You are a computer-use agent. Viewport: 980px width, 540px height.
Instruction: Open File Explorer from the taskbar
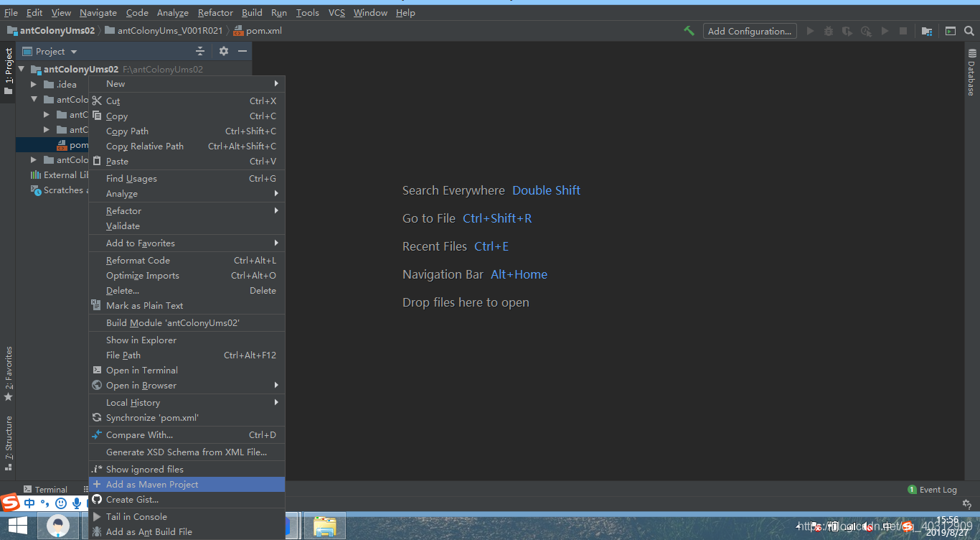325,526
